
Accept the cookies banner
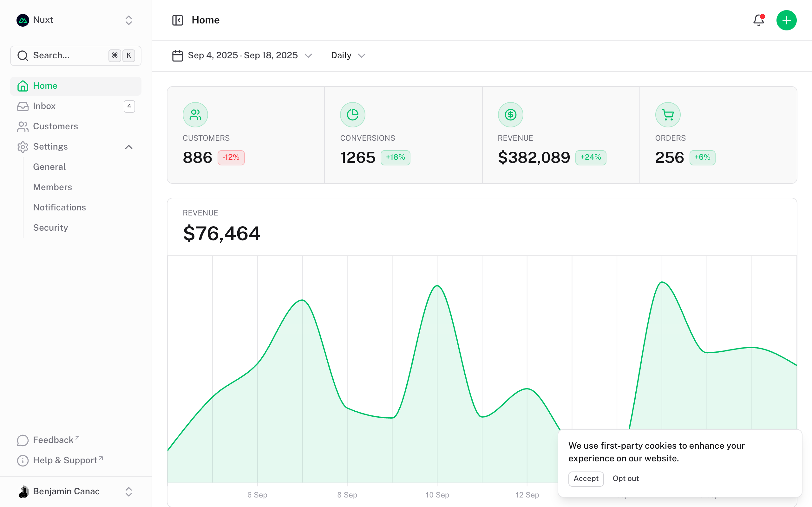coord(586,479)
